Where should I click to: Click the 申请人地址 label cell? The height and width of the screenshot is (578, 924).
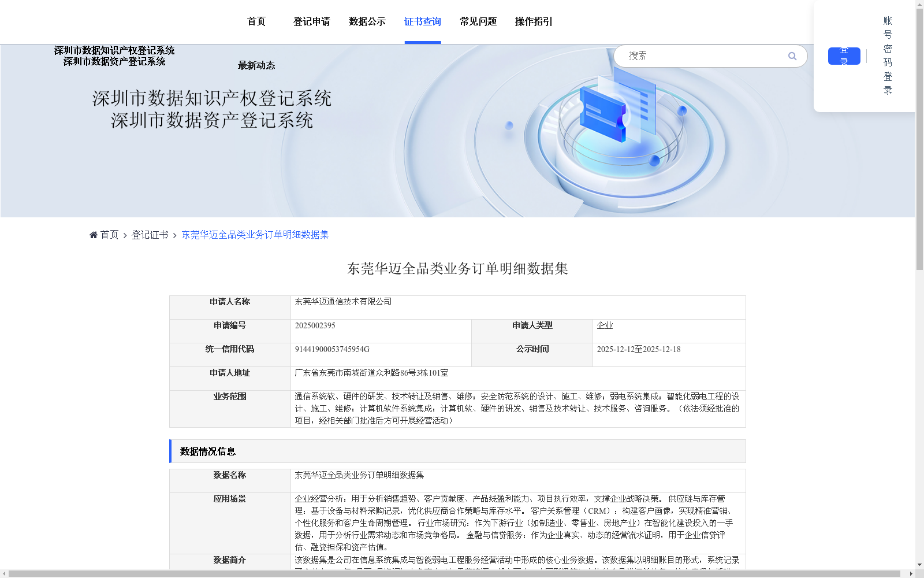230,379
